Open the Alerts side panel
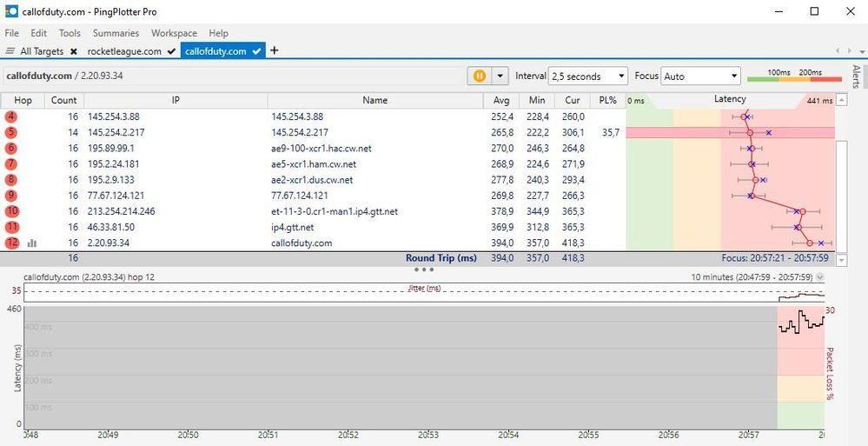This screenshot has width=868, height=446. click(856, 77)
